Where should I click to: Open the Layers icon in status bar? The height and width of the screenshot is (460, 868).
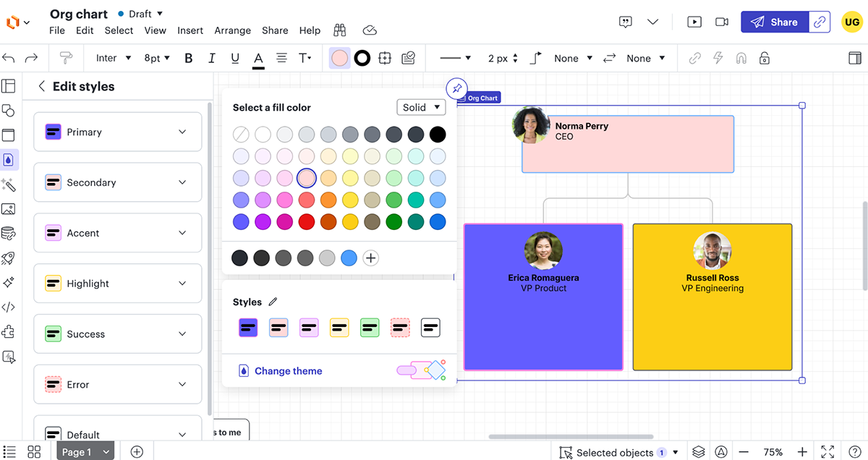pyautogui.click(x=698, y=452)
